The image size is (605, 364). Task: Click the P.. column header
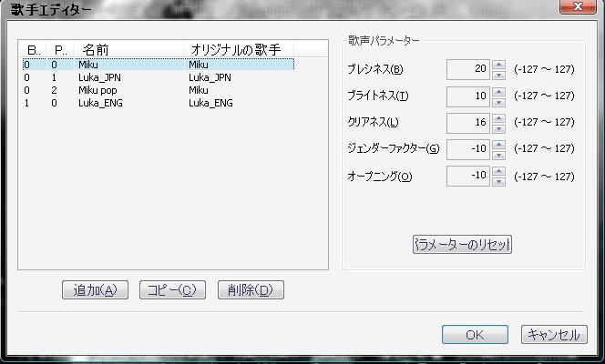tap(60, 49)
